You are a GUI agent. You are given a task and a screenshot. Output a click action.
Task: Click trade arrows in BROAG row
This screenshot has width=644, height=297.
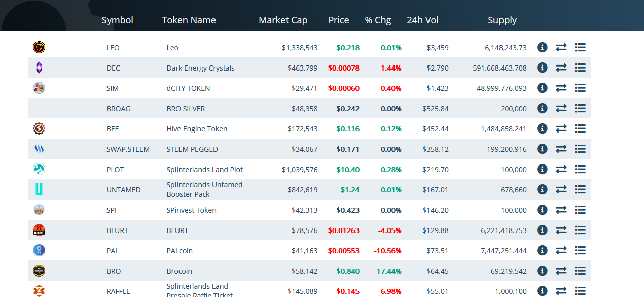pos(561,108)
